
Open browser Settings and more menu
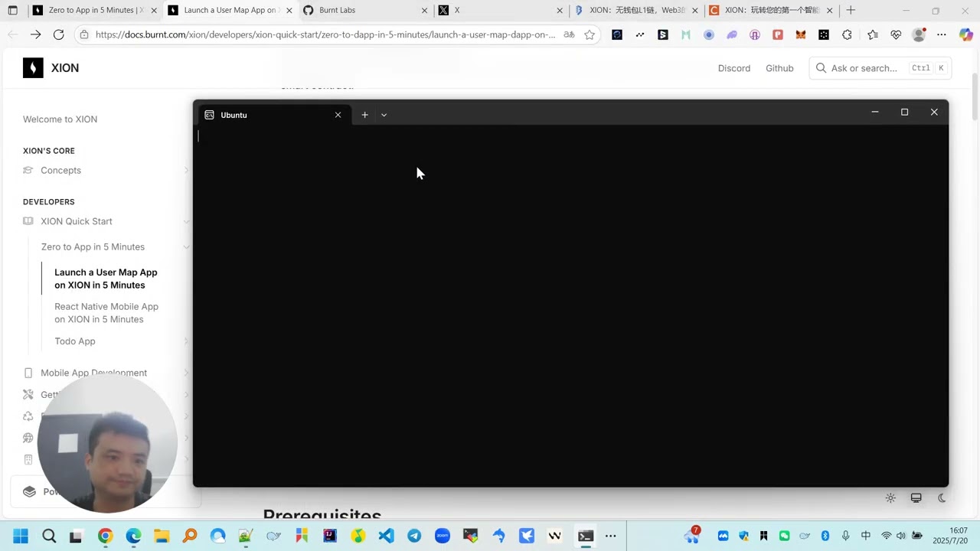pos(942,34)
